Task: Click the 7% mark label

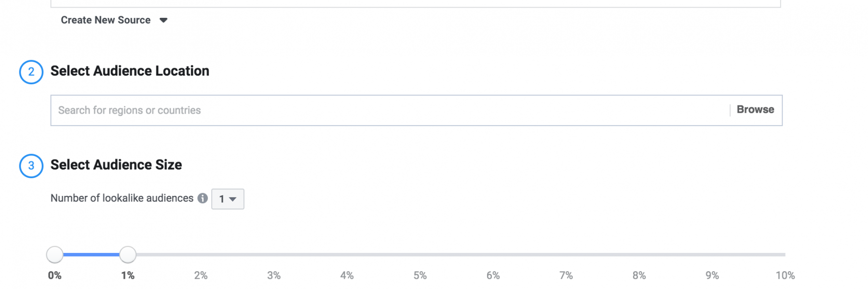Action: click(566, 276)
